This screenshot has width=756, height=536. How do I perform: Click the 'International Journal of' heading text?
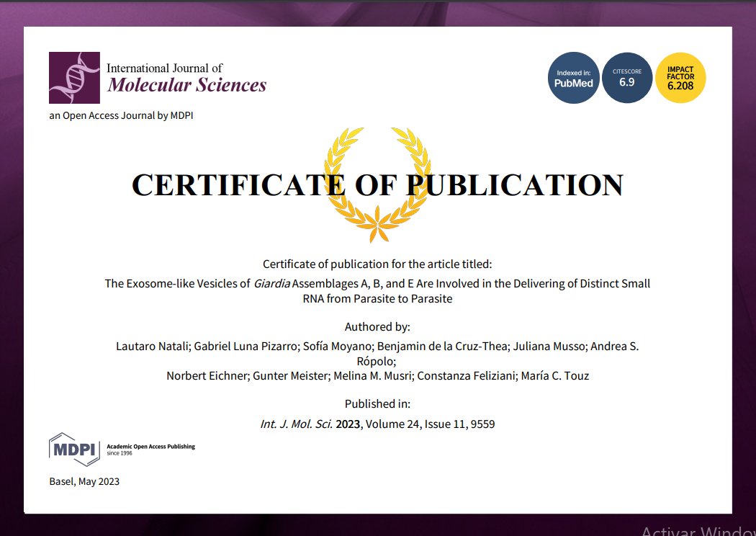pos(164,68)
